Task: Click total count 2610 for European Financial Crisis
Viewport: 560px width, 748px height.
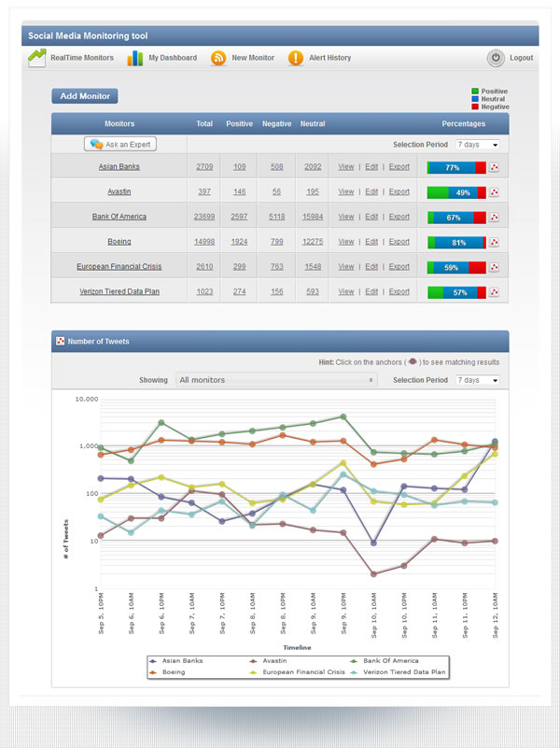Action: 204,267
